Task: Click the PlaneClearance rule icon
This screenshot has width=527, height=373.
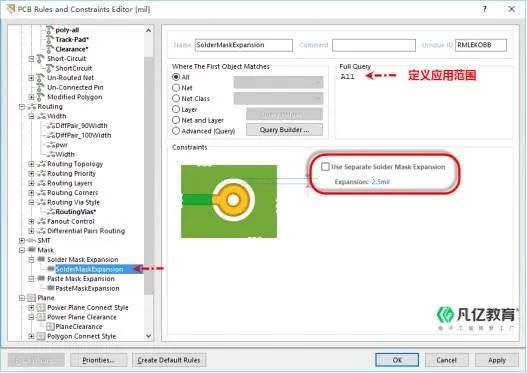Action: pos(50,327)
